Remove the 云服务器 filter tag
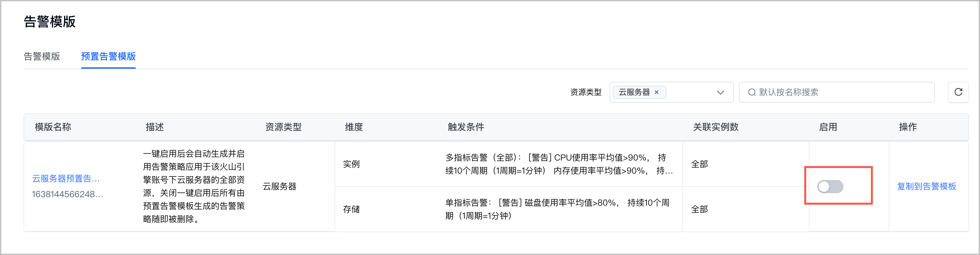980x255 pixels. coord(656,93)
